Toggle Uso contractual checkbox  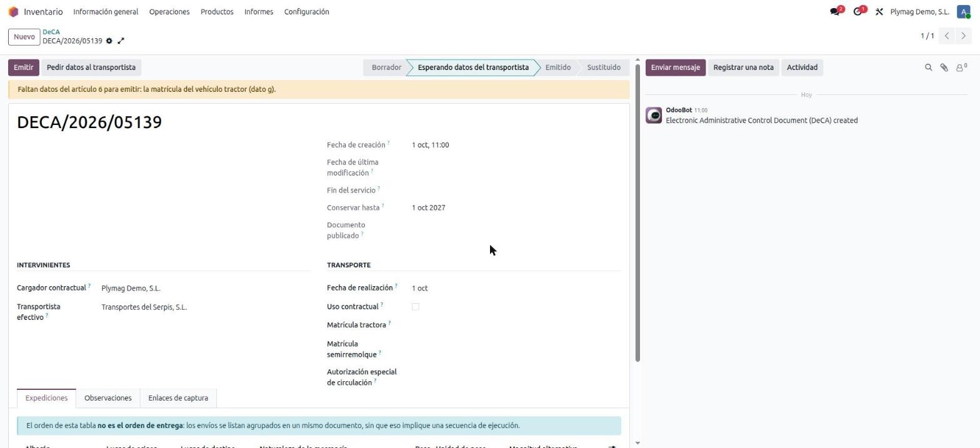coord(416,307)
